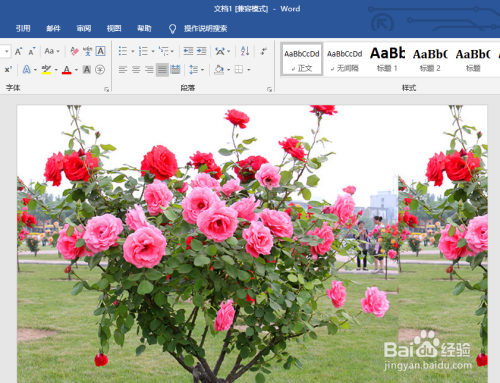Expand the Text Effects dropdown arrow
The height and width of the screenshot is (383, 500).
(35, 70)
